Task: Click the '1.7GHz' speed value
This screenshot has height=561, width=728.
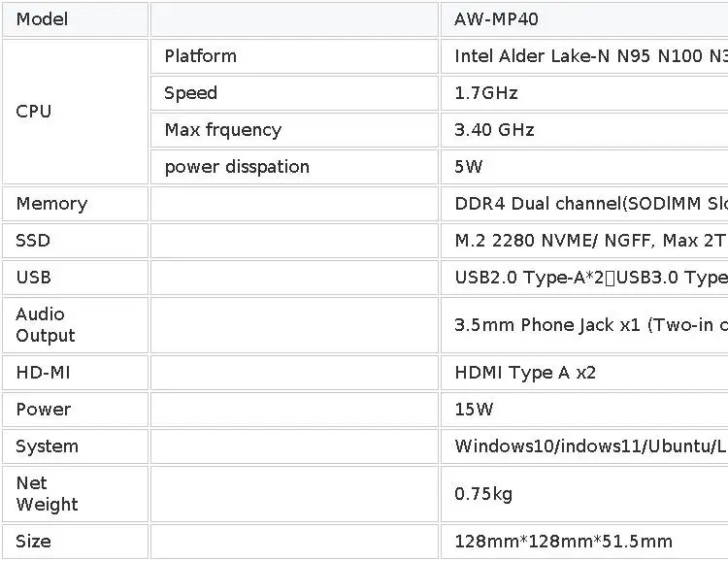Action: (x=486, y=93)
